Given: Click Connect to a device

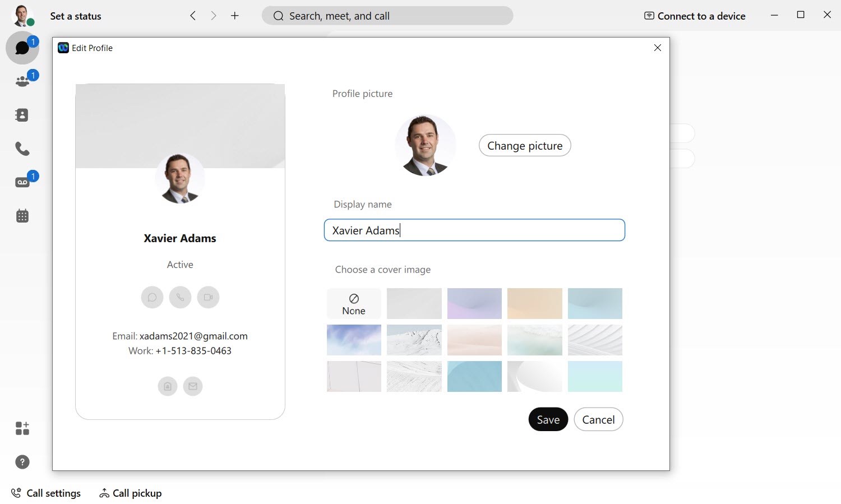Looking at the screenshot, I should [695, 16].
